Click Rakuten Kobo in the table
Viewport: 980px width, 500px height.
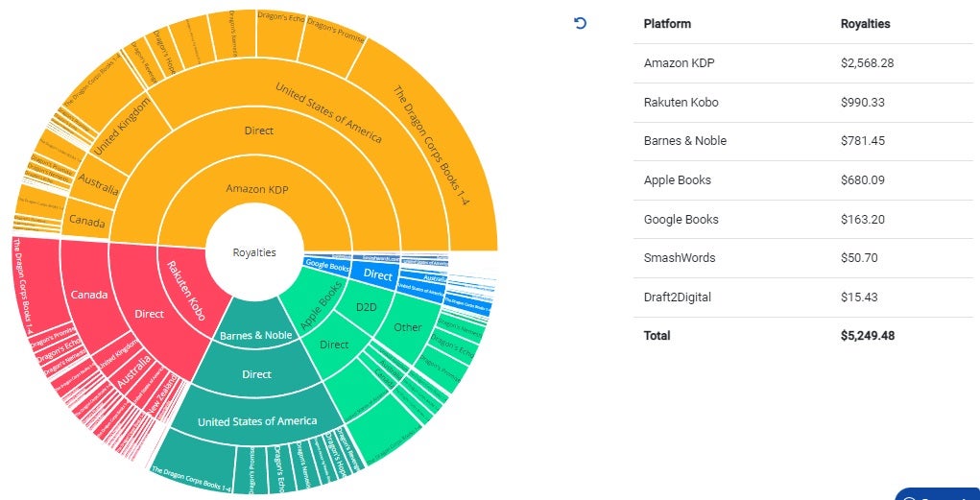(681, 102)
